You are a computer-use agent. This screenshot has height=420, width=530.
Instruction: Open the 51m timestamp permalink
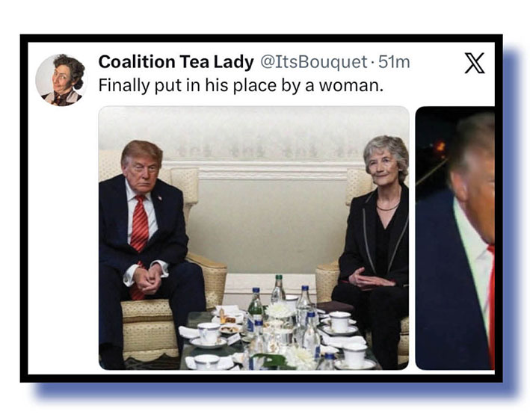[x=394, y=62]
